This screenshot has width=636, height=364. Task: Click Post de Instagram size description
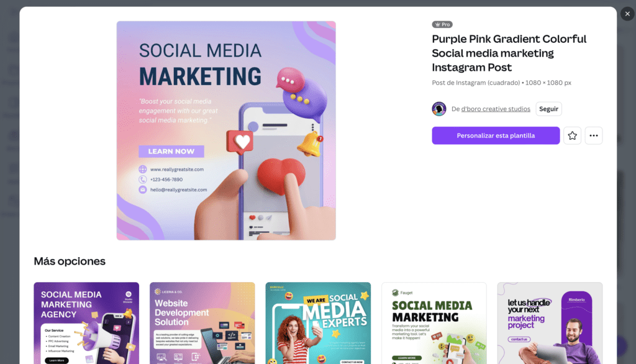501,83
